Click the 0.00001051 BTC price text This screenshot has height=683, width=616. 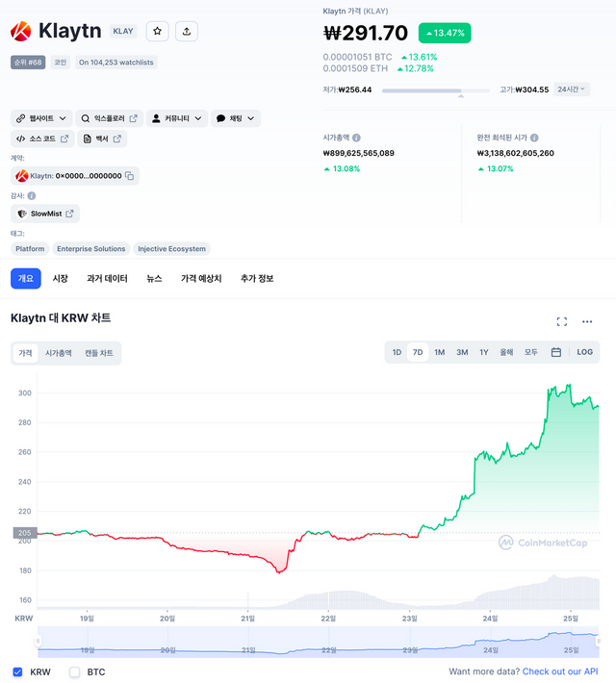pyautogui.click(x=357, y=57)
